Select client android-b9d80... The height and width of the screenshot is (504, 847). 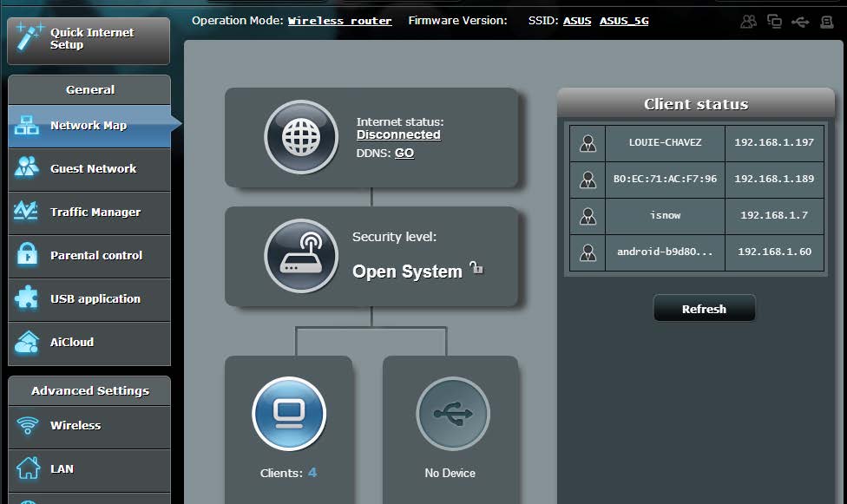[x=665, y=252]
